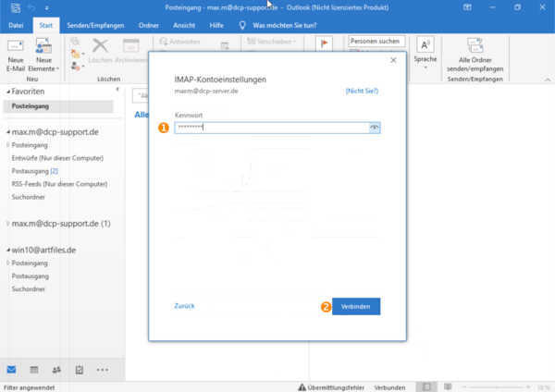Click the ignore conversation icon
The image size is (555, 392).
(75, 42)
